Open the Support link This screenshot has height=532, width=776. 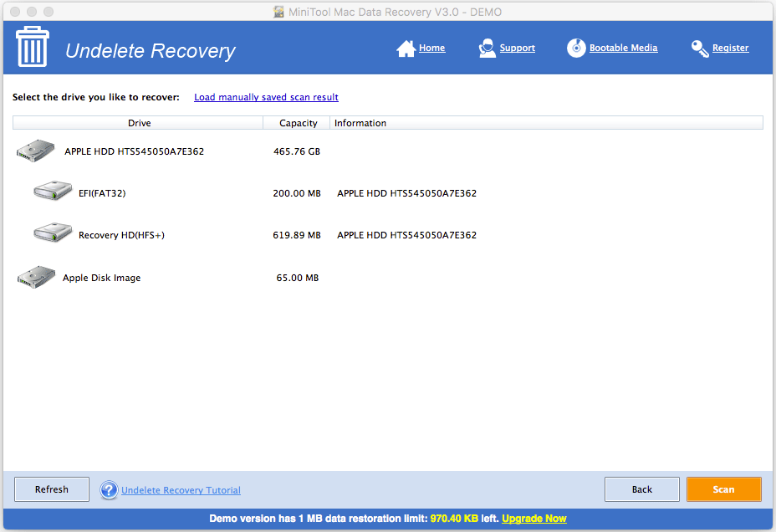(517, 48)
